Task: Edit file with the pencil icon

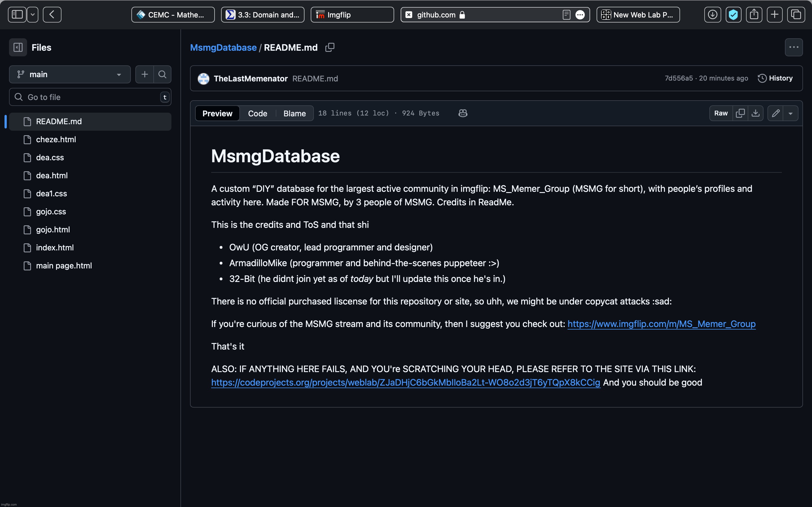Action: pos(775,113)
